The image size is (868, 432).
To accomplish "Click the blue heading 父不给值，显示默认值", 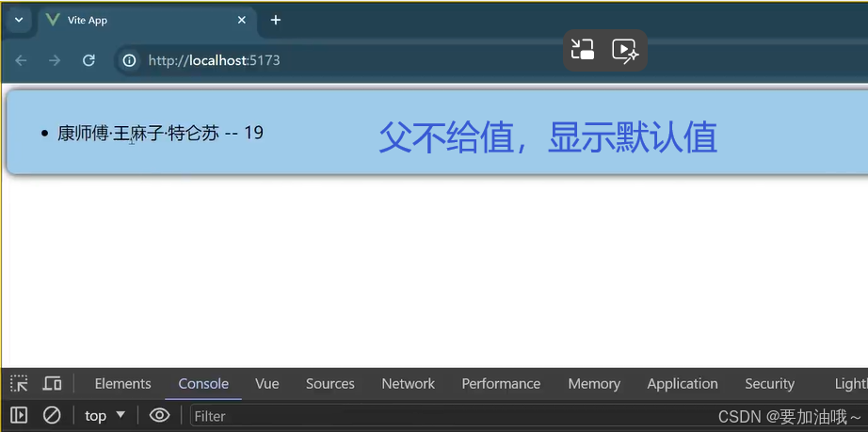I will (548, 137).
